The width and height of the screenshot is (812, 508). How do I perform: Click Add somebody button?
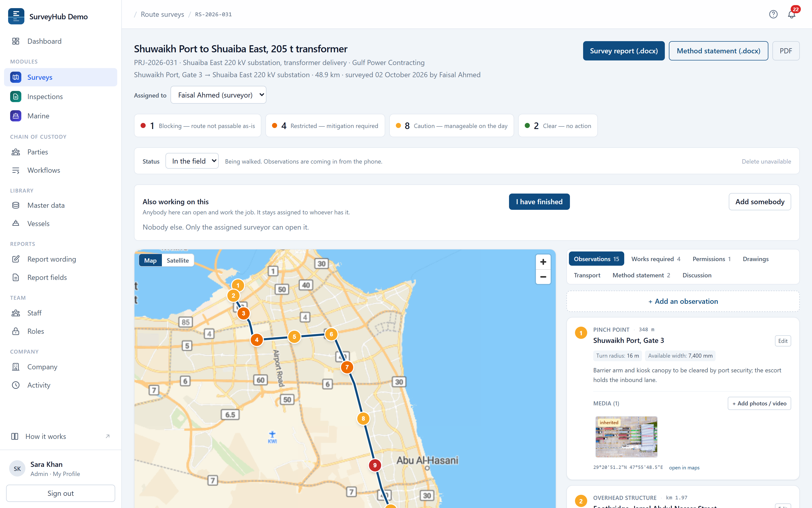[760, 202]
